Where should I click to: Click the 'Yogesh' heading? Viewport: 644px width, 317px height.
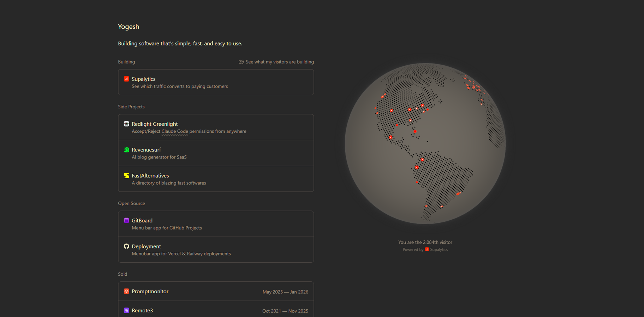pyautogui.click(x=129, y=26)
